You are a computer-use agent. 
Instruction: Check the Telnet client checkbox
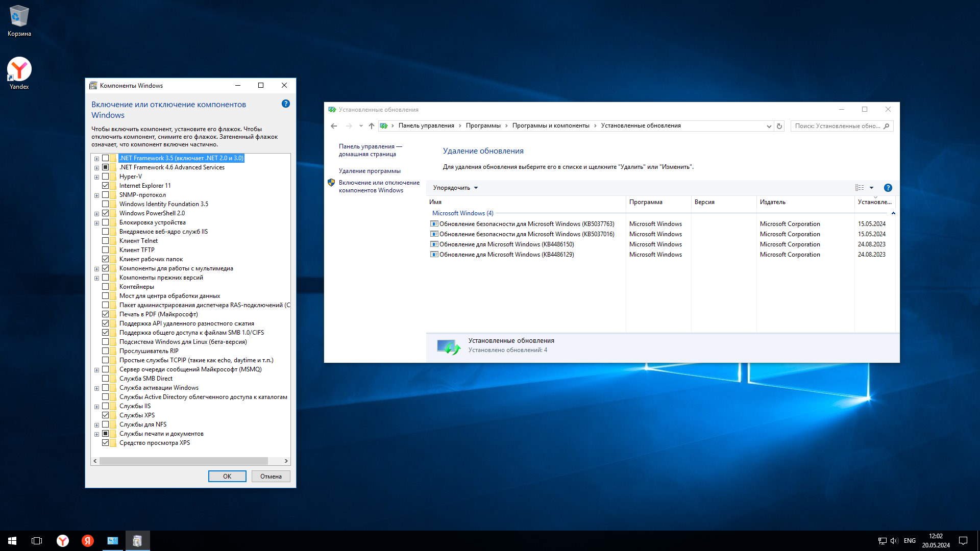tap(106, 241)
